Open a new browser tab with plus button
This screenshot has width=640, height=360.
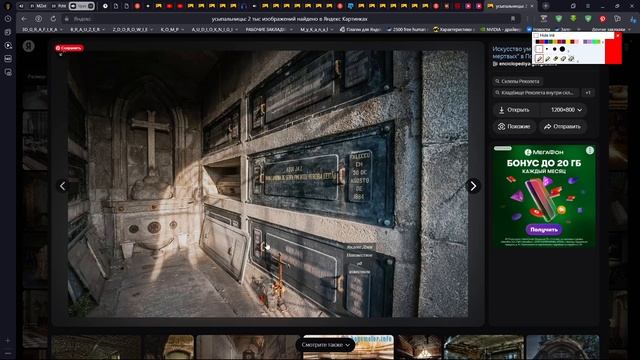click(546, 6)
